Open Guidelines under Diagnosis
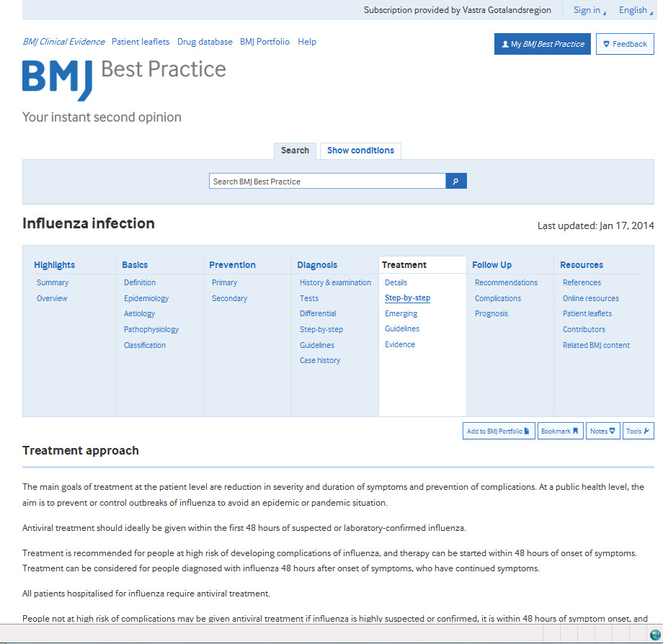Image resolution: width=663 pixels, height=644 pixels. pyautogui.click(x=317, y=345)
